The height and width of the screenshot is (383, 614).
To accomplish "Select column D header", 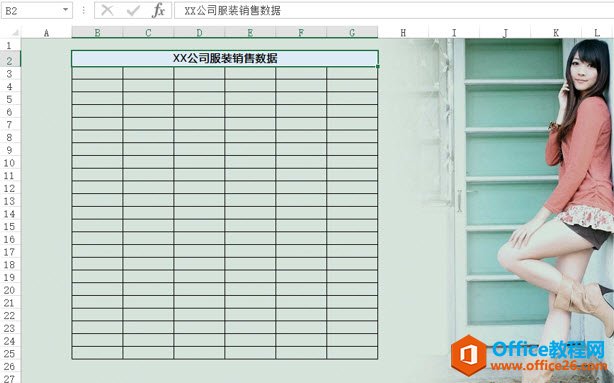I will coord(199,33).
